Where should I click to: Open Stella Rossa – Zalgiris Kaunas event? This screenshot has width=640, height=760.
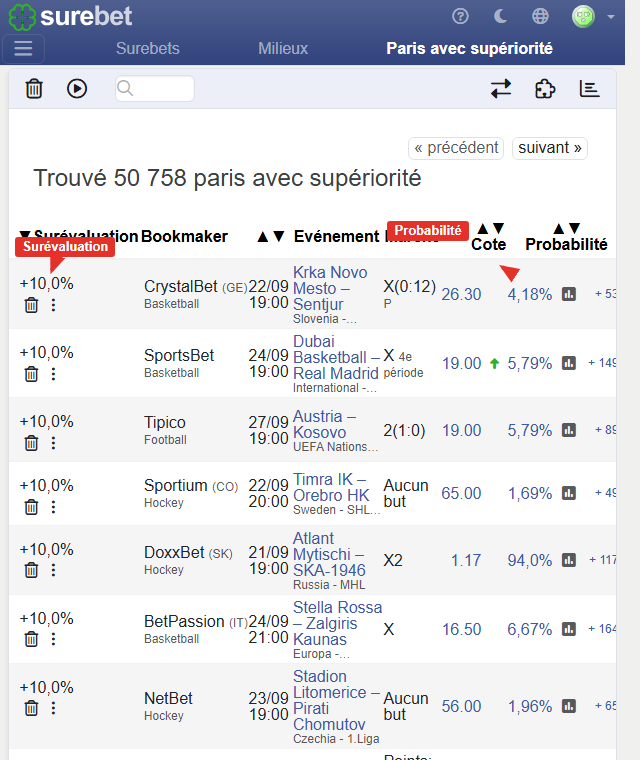337,623
